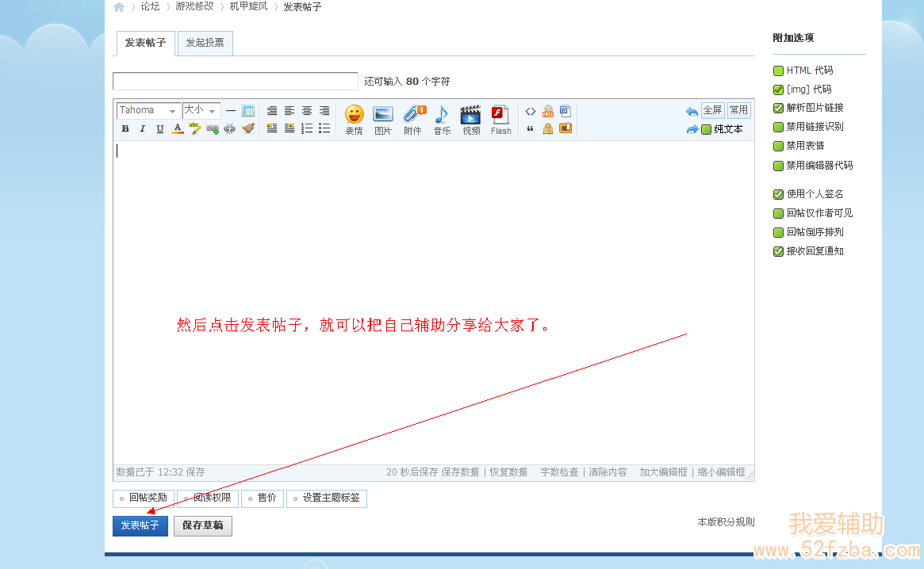Viewport: 924px width, 569px height.
Task: Switch to the 发起投票 tab
Action: (x=205, y=43)
